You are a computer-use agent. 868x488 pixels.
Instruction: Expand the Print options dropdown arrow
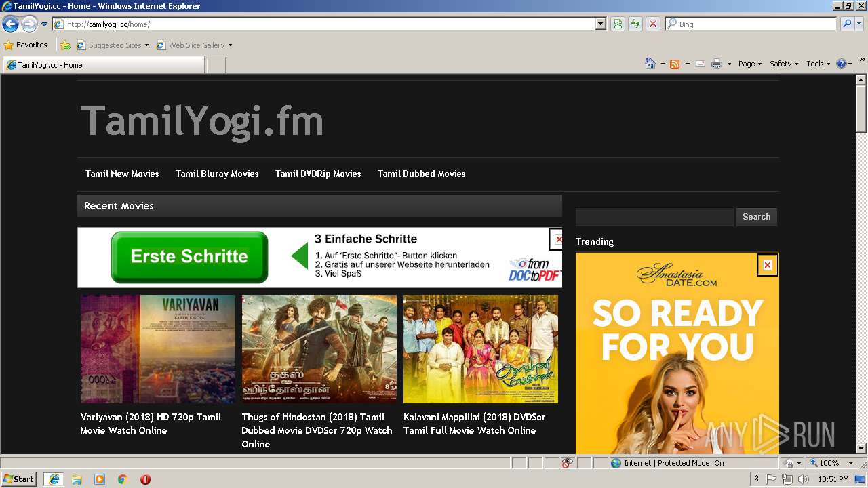point(729,64)
